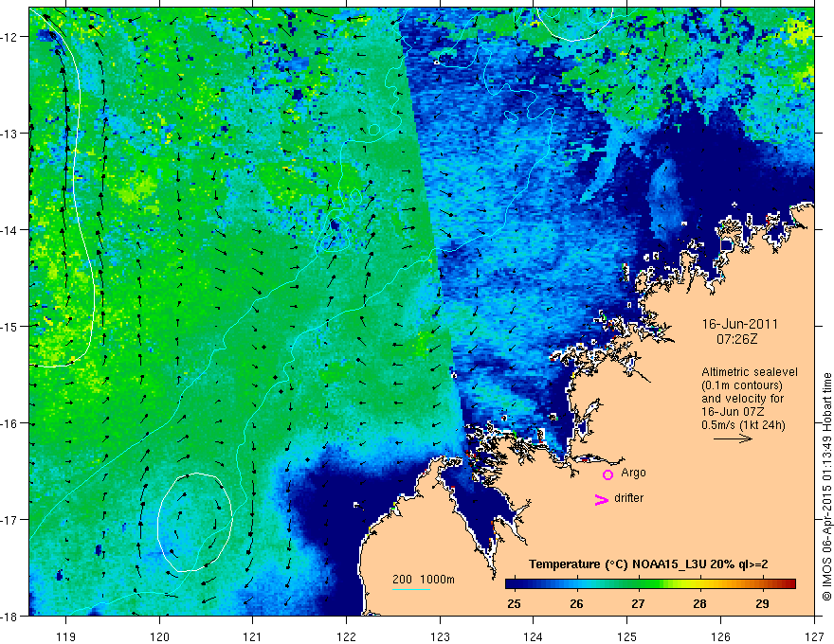
Task: Click the magenta drifter arrowhead symbol
Action: click(602, 499)
